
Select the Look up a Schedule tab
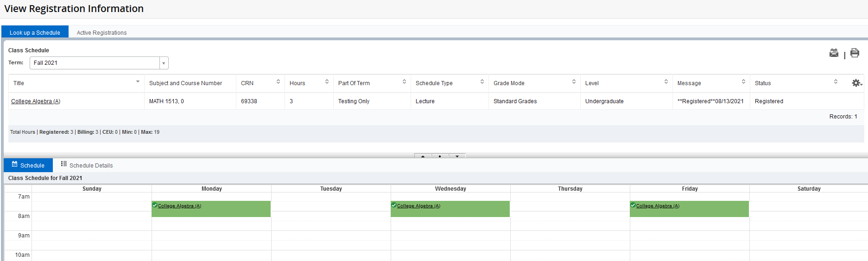(35, 33)
